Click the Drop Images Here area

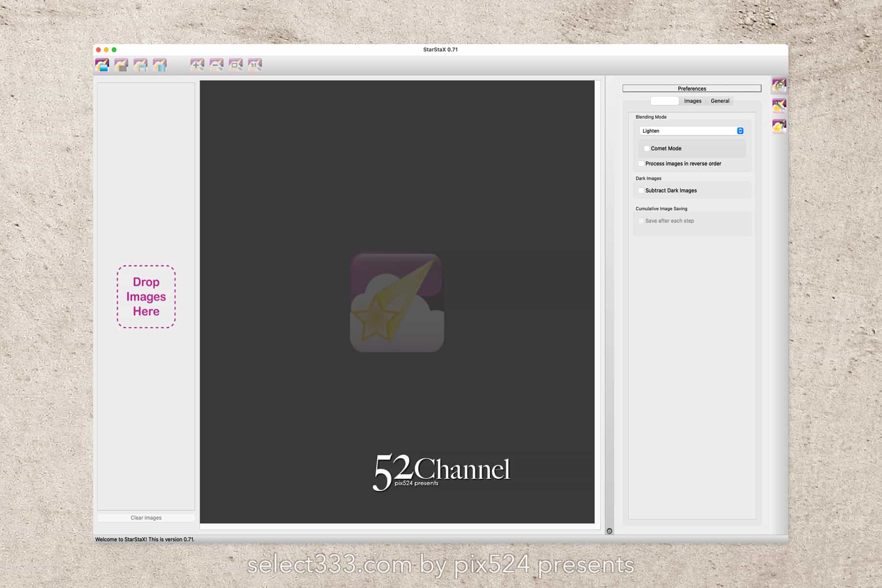[146, 296]
